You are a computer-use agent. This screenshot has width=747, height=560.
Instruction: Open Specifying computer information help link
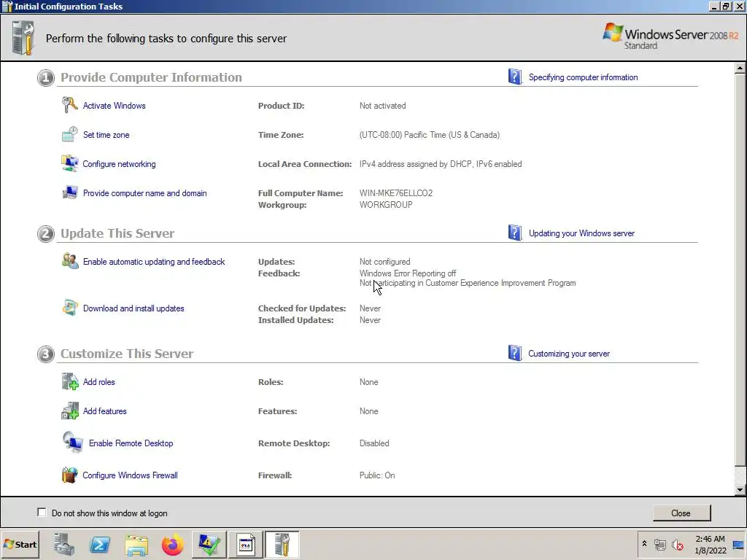pos(583,77)
